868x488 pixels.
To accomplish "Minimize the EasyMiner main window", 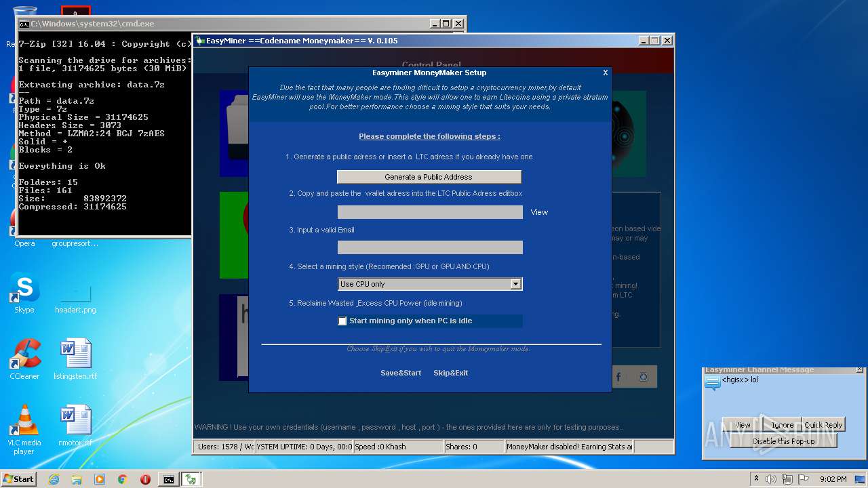I will pos(644,41).
